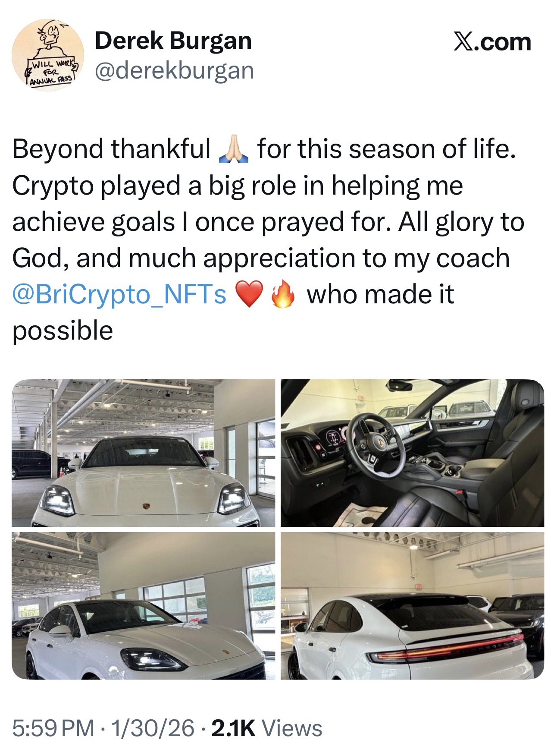Open the Derek Burgan display name
Viewport: 551px width, 756px height.
coord(173,41)
